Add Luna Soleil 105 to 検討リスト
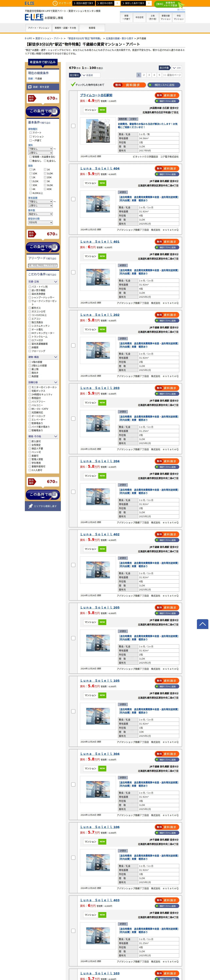 pos(167,687)
